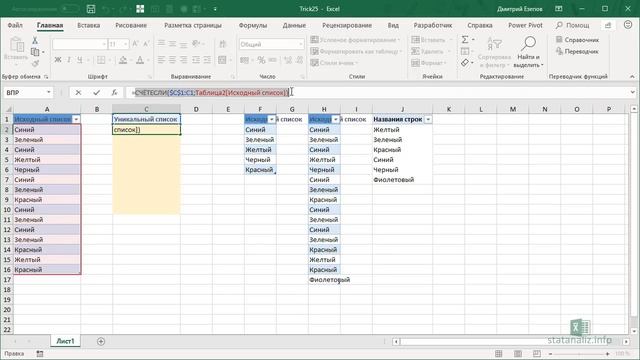
Task: Click the Font color A icon
Action: (140, 60)
